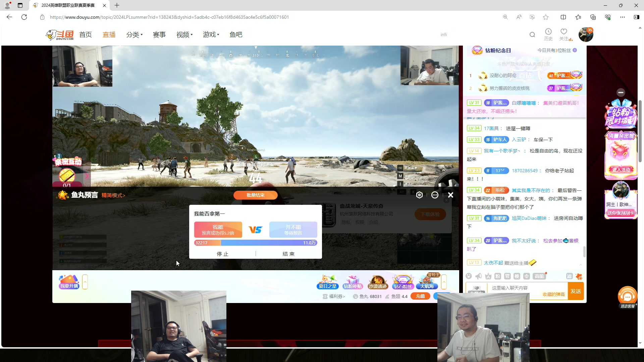Go to 首页 home tab
This screenshot has height=362, width=644.
coord(86,35)
